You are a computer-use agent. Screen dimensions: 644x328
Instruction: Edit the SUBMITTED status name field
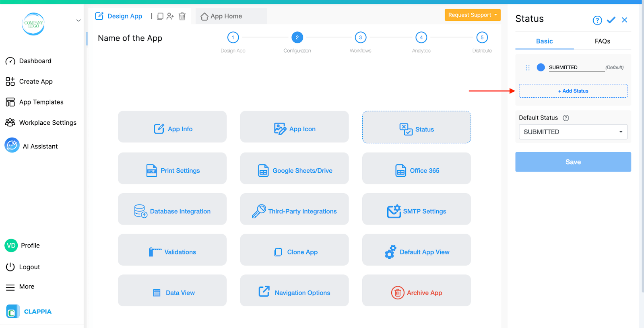click(x=576, y=68)
